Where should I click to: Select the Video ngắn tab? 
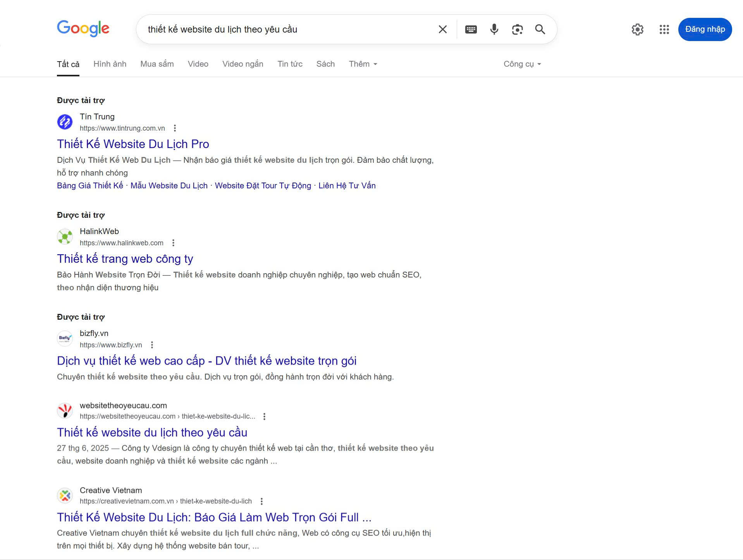[243, 64]
